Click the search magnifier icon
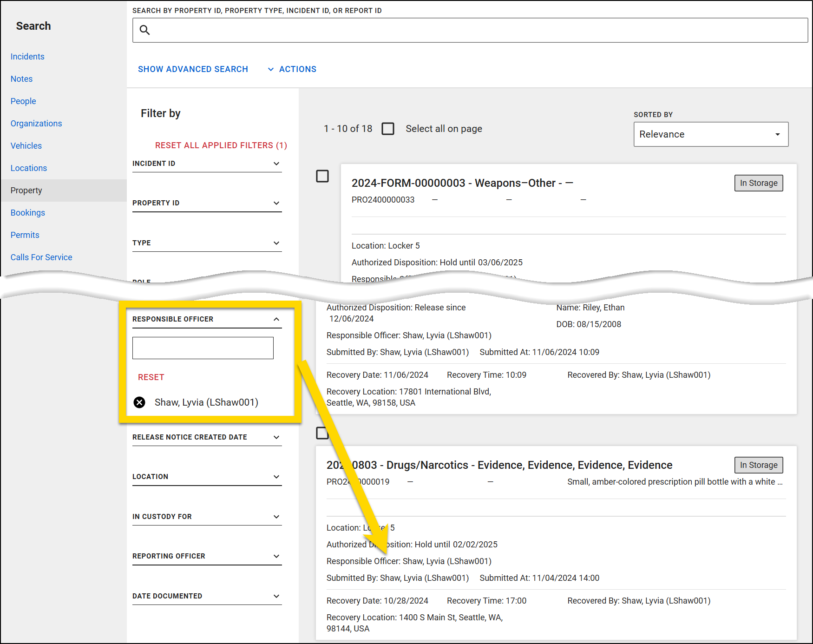Image resolution: width=813 pixels, height=644 pixels. tap(144, 30)
